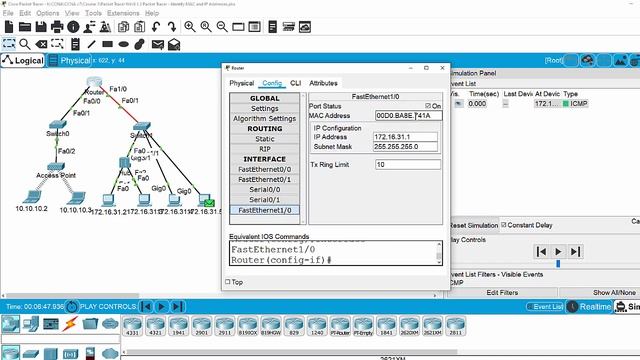Viewport: 640px width, 360px height.
Task: Choose the Delete tool
Action: click(x=41, y=44)
